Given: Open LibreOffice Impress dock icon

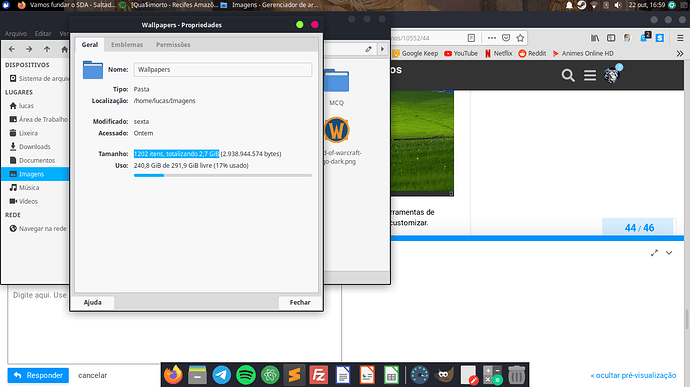Looking at the screenshot, I should [x=367, y=375].
